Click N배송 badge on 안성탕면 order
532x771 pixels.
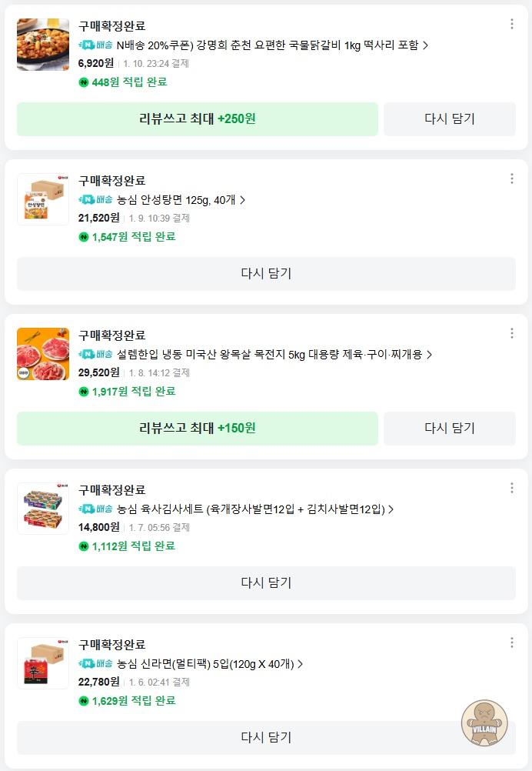pyautogui.click(x=96, y=200)
